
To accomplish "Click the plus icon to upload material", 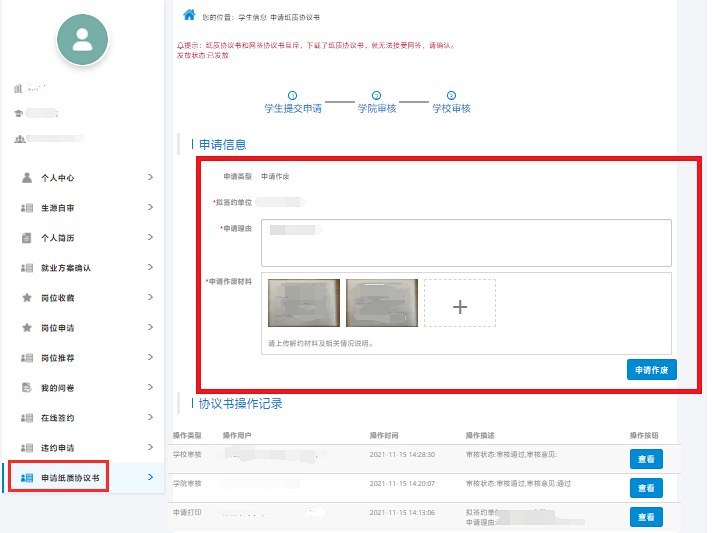I will point(460,303).
